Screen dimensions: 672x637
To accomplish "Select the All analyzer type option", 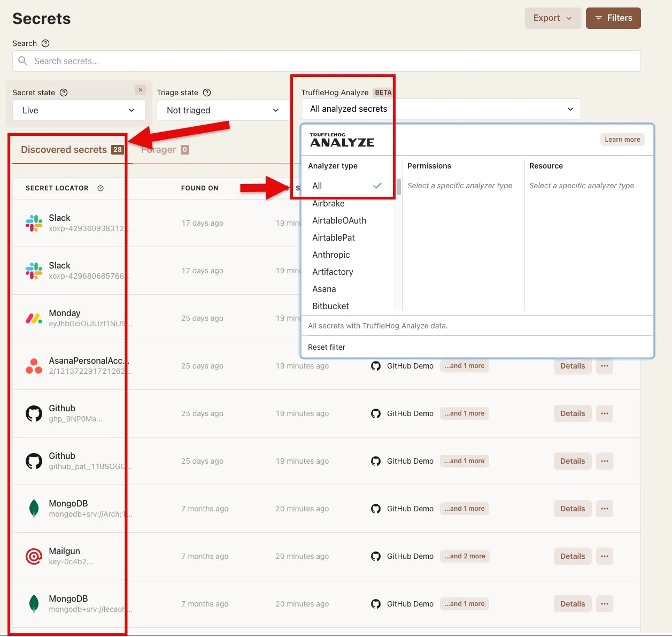I will point(347,186).
